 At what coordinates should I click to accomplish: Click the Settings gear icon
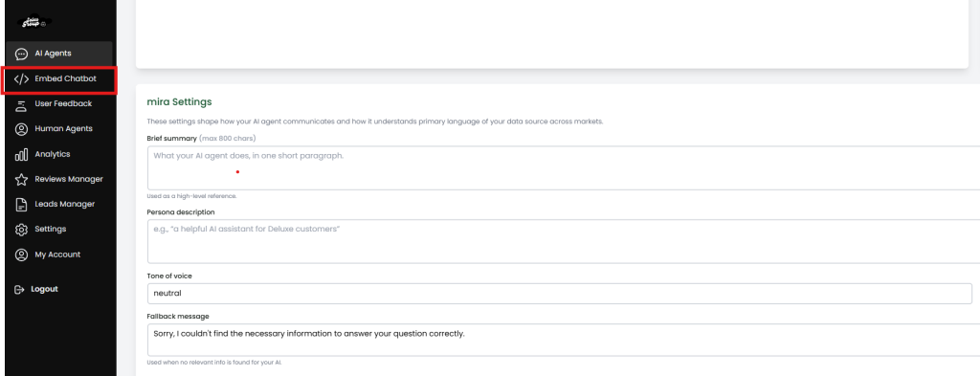tap(21, 230)
